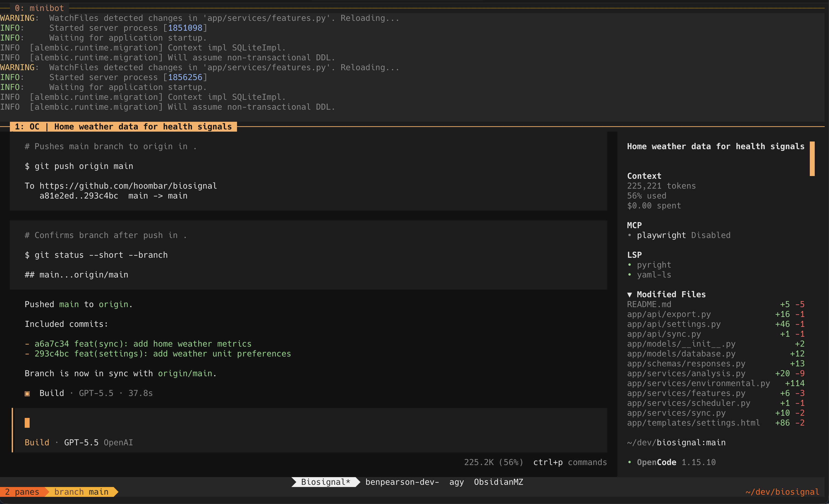Screen dimensions: 829x504
Task: Switch to the ObsidianMZ tmux window
Action: pyautogui.click(x=498, y=482)
